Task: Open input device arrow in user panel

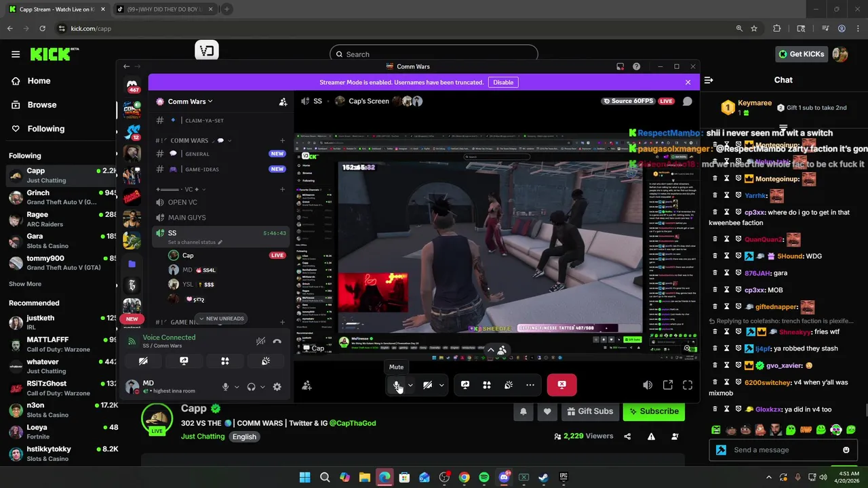Action: (237, 387)
